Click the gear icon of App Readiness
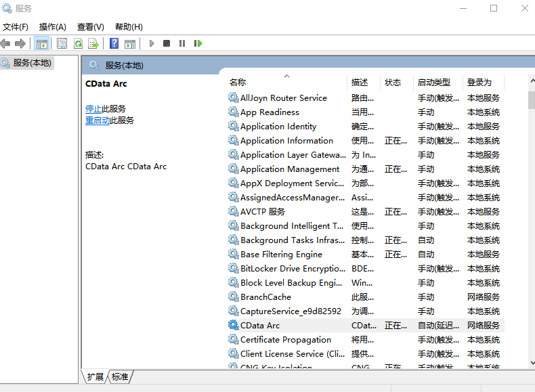 [x=234, y=112]
